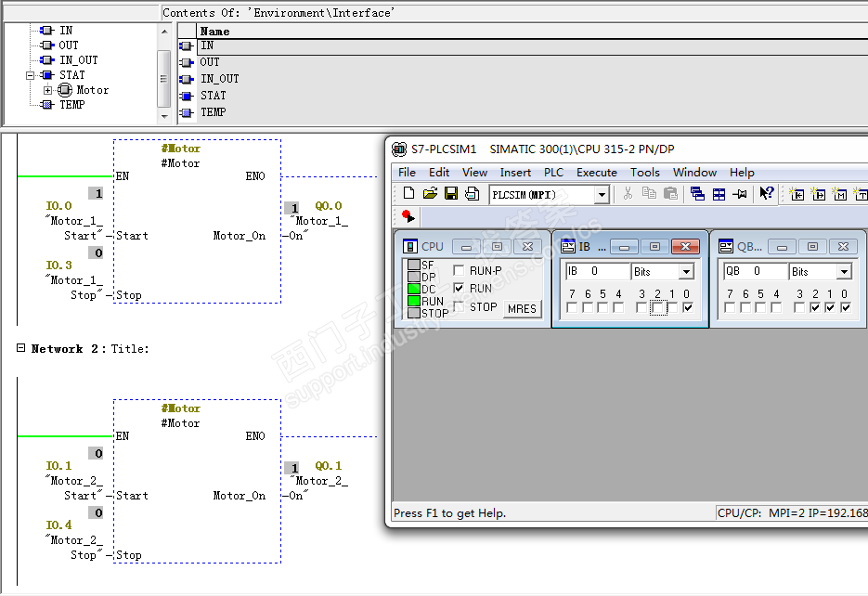868x596 pixels.
Task: Select the IN_OUT row in contents list
Action: click(x=219, y=79)
